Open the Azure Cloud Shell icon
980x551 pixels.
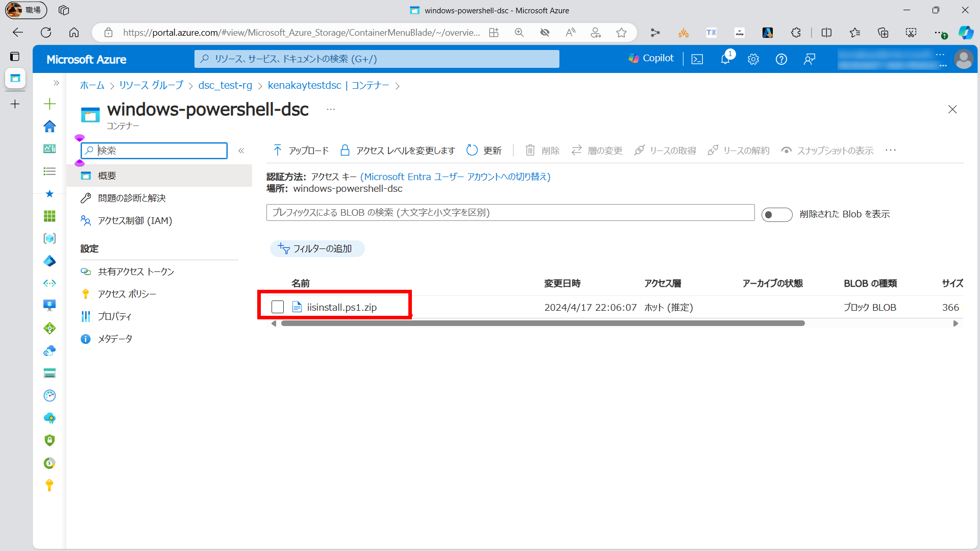[x=697, y=59]
